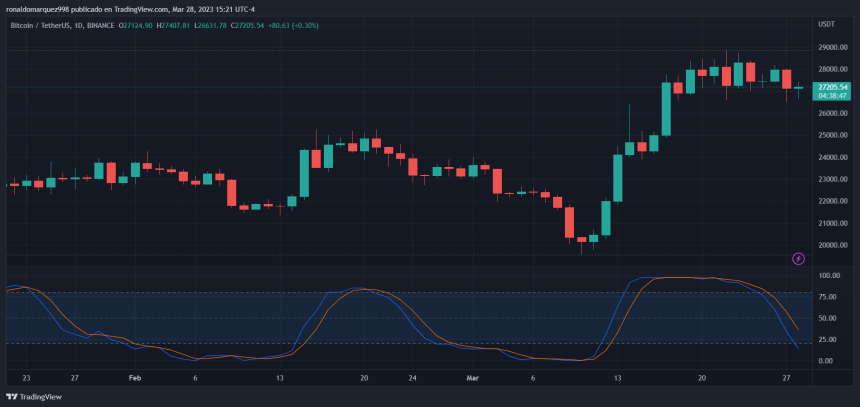
Task: Click the 0.00 oscillator scale label
Action: click(826, 361)
